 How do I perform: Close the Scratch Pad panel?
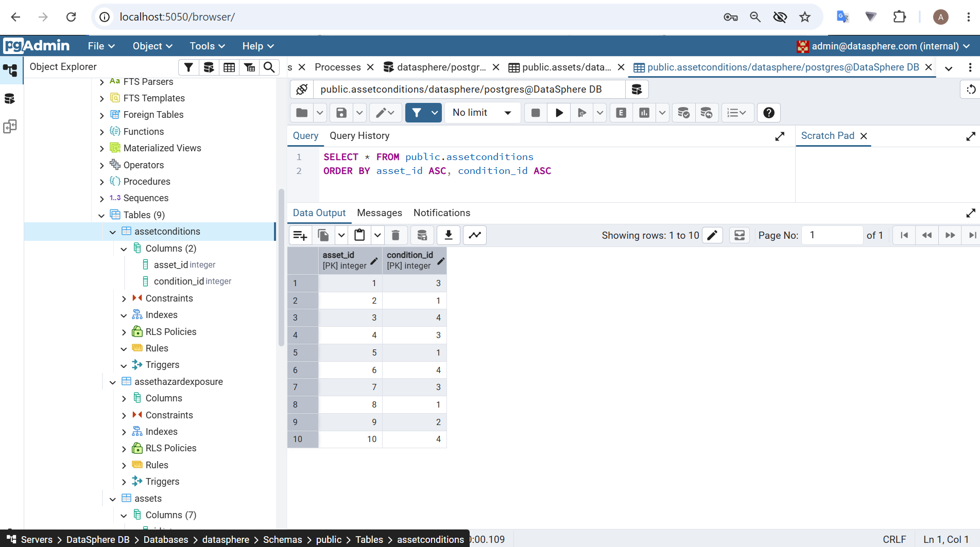(x=864, y=136)
